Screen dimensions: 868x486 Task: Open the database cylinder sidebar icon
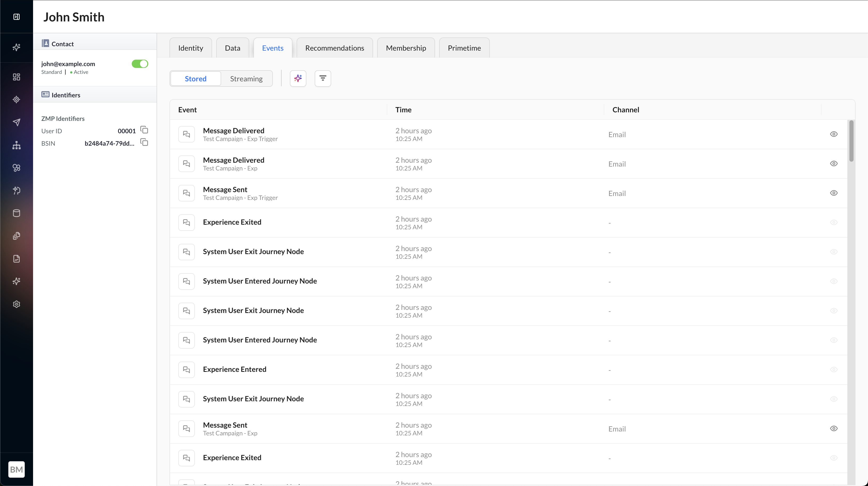pos(17,213)
